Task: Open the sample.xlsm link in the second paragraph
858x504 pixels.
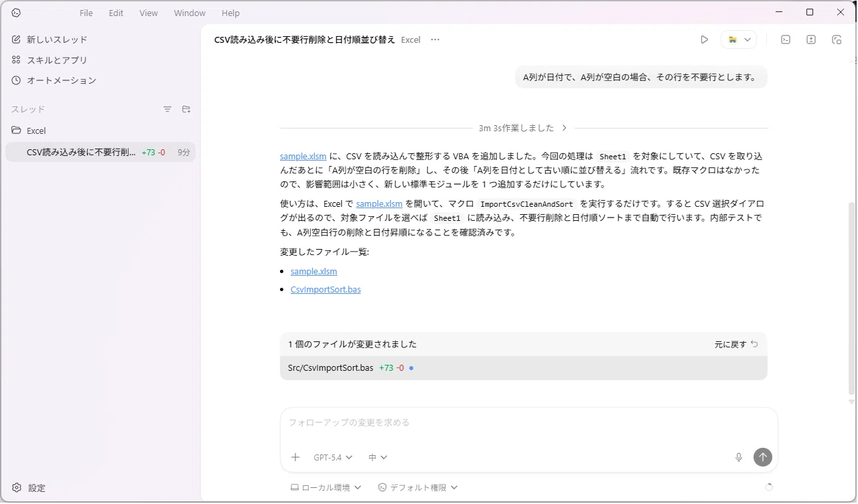Action: click(x=379, y=203)
